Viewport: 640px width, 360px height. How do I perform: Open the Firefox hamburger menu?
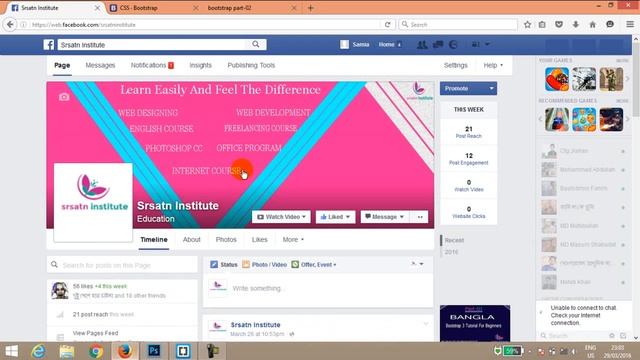point(630,24)
